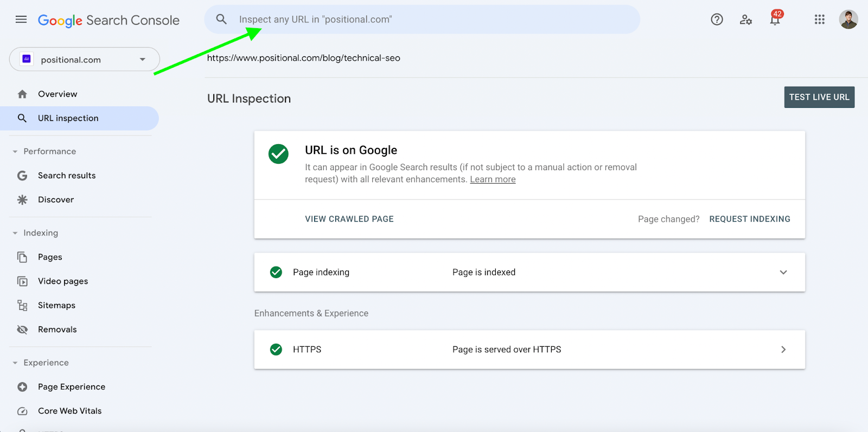Expand the Page indexing card chevron
Screen dimensions: 868x432
pyautogui.click(x=783, y=272)
